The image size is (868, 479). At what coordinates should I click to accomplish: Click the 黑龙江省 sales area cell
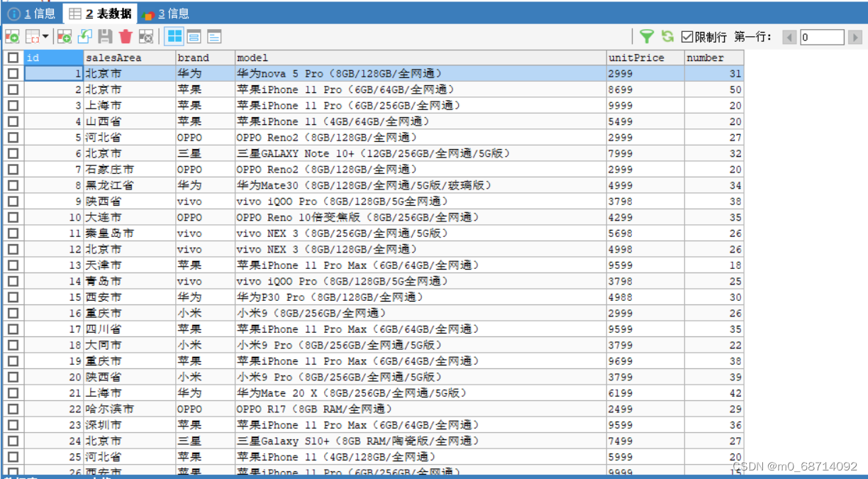pos(129,185)
